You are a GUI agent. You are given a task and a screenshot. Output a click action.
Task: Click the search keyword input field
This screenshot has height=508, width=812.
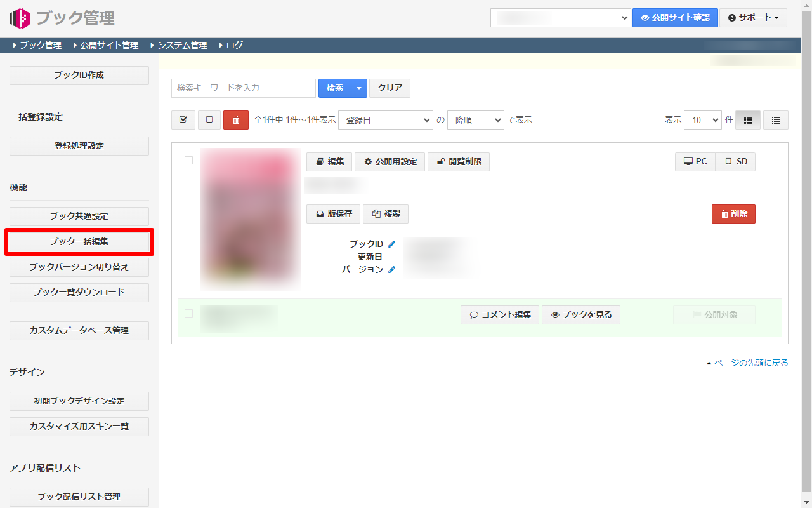pos(243,88)
